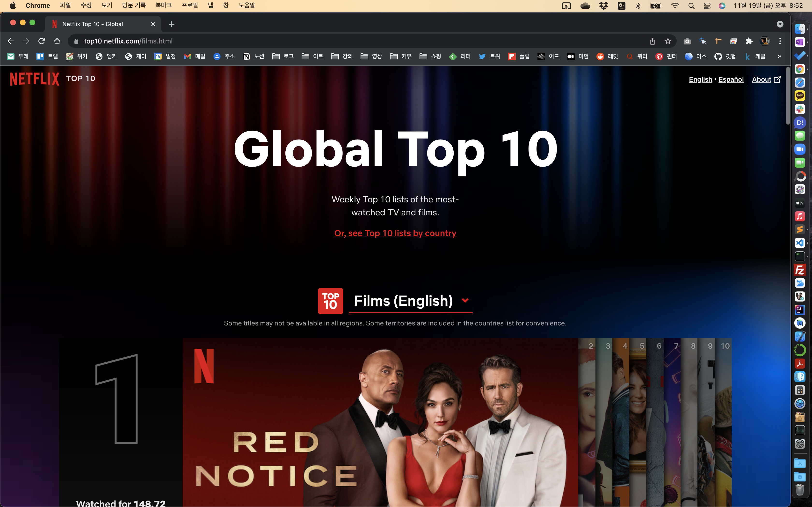Open the tab search dropdown arrow

click(780, 24)
